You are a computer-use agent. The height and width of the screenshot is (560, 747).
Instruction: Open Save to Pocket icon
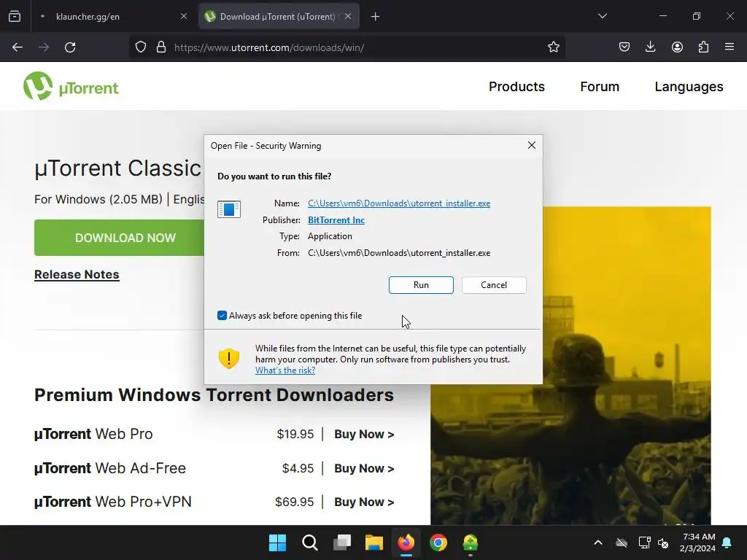click(624, 47)
